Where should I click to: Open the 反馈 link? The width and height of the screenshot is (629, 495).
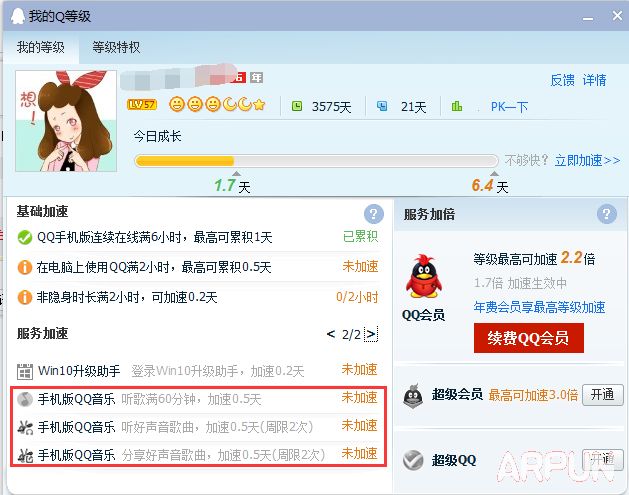click(x=562, y=80)
